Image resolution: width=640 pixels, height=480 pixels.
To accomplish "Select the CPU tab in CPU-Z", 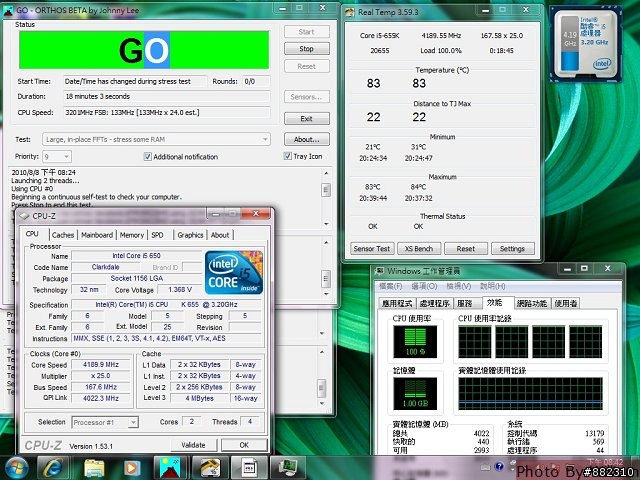I will pyautogui.click(x=32, y=234).
